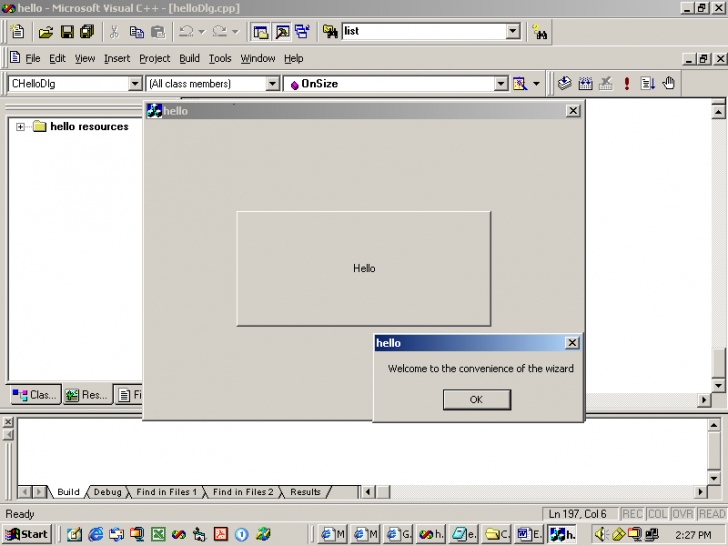
Task: Toggle the Workspace window icon
Action: (x=260, y=32)
